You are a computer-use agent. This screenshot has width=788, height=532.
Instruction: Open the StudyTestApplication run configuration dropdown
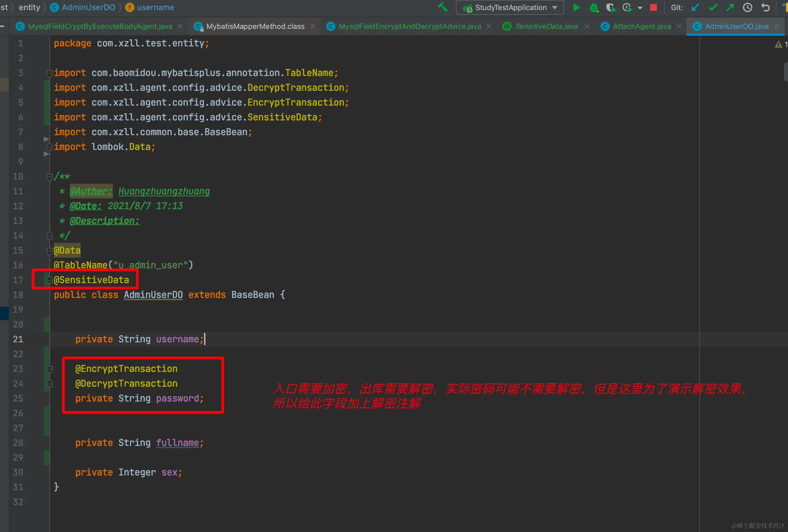click(510, 7)
